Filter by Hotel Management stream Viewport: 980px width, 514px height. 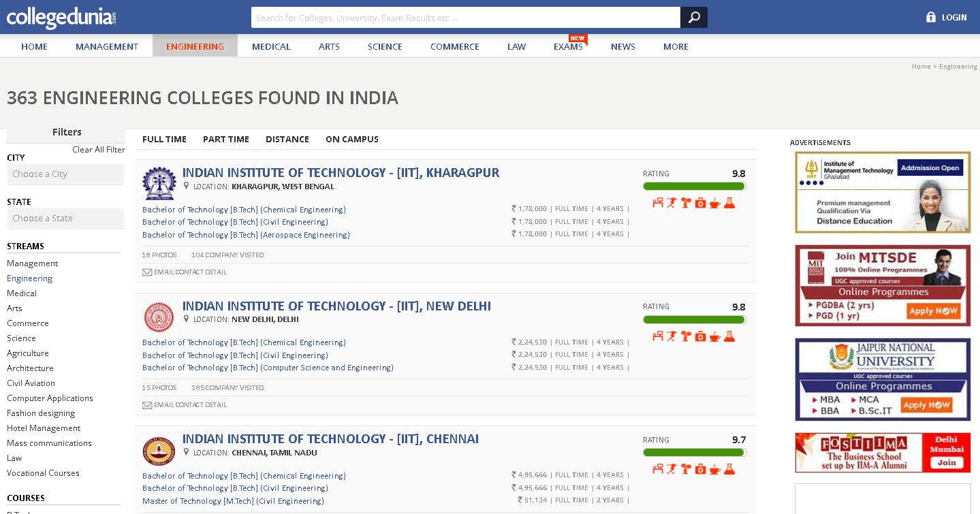[x=44, y=428]
